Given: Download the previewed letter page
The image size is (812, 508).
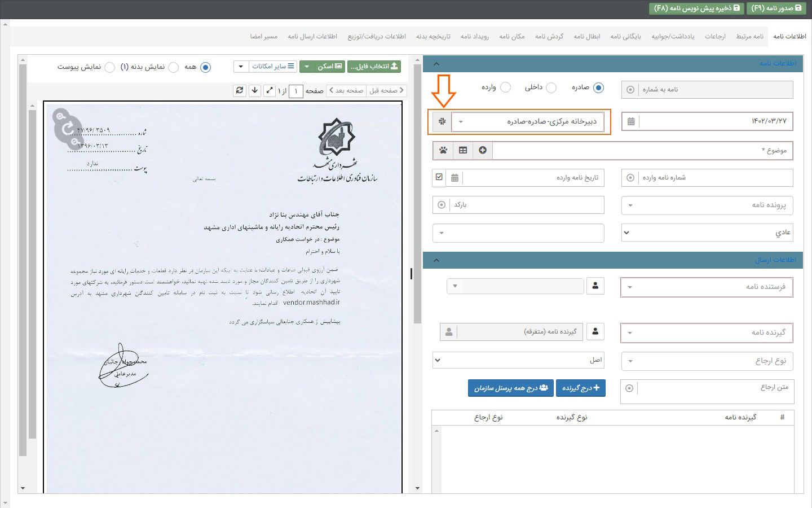Looking at the screenshot, I should [255, 90].
